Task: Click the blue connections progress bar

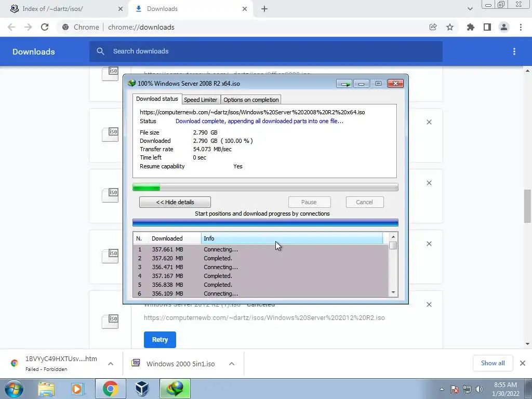Action: tap(265, 222)
